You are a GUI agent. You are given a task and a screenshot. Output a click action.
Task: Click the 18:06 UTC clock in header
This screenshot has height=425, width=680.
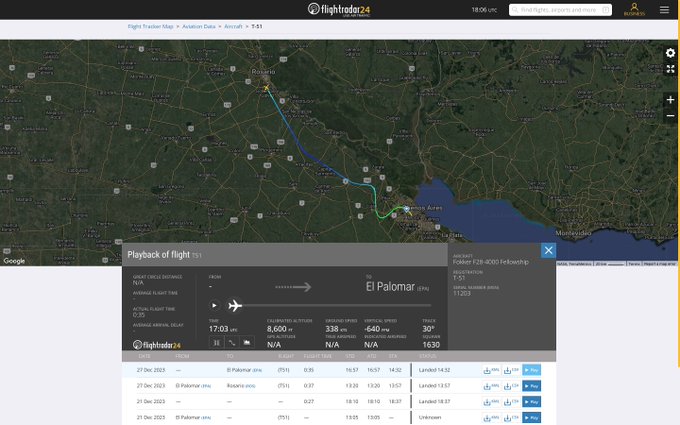click(x=484, y=10)
